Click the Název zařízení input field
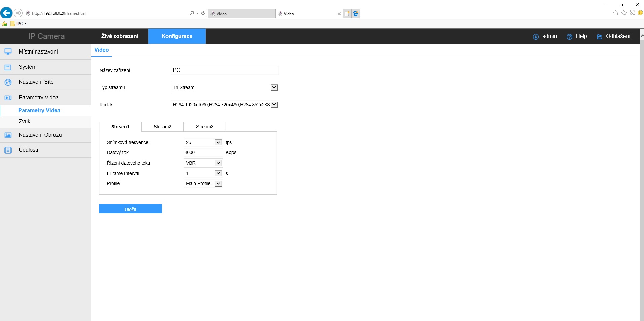644x321 pixels. (x=224, y=70)
